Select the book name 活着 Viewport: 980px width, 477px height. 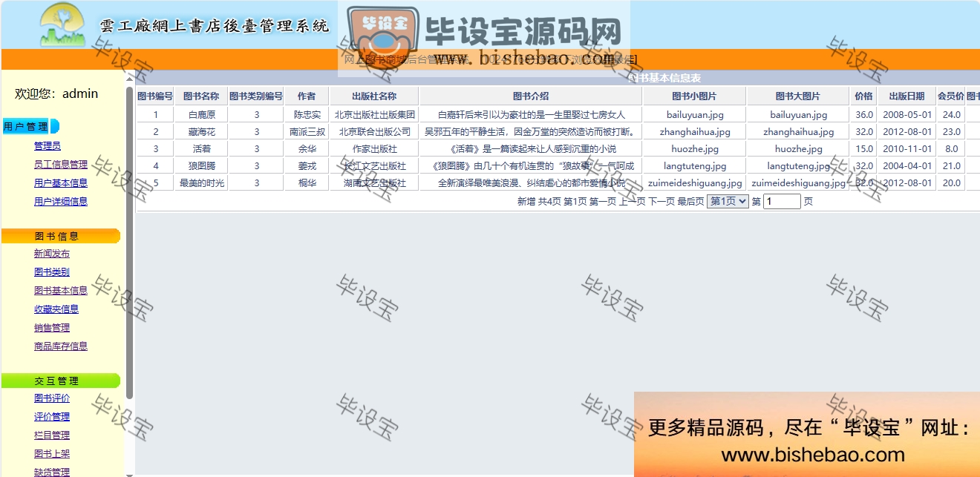click(201, 149)
